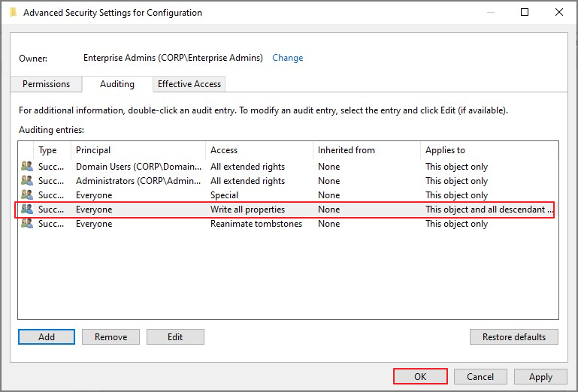Click the Change owner link
Viewport: 578px width, 392px height.
coord(288,58)
